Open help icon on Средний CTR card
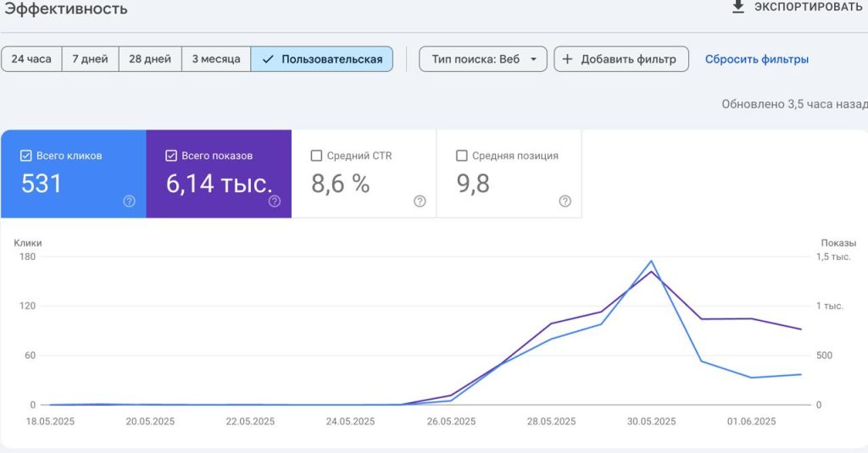The height and width of the screenshot is (453, 868). point(420,202)
